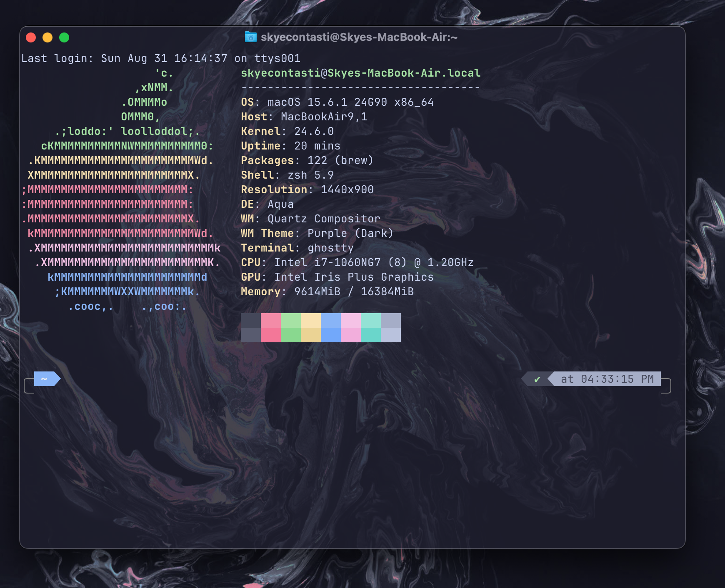
Task: Click the WM Theme Purple (Dark) line
Action: [x=317, y=233]
